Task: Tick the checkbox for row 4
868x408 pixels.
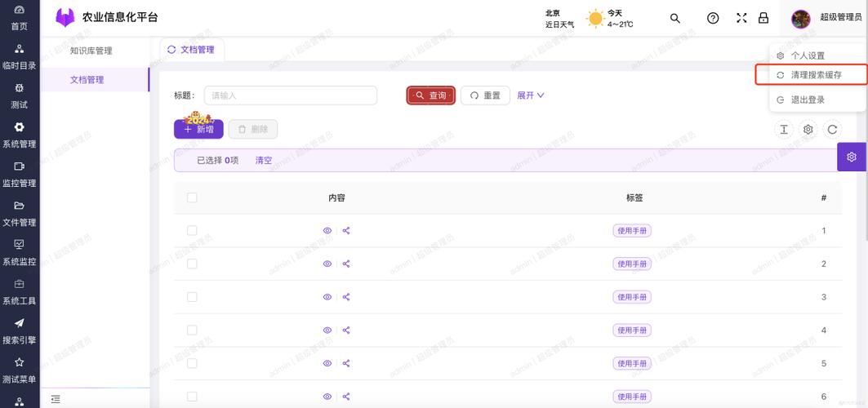Action: pyautogui.click(x=192, y=330)
